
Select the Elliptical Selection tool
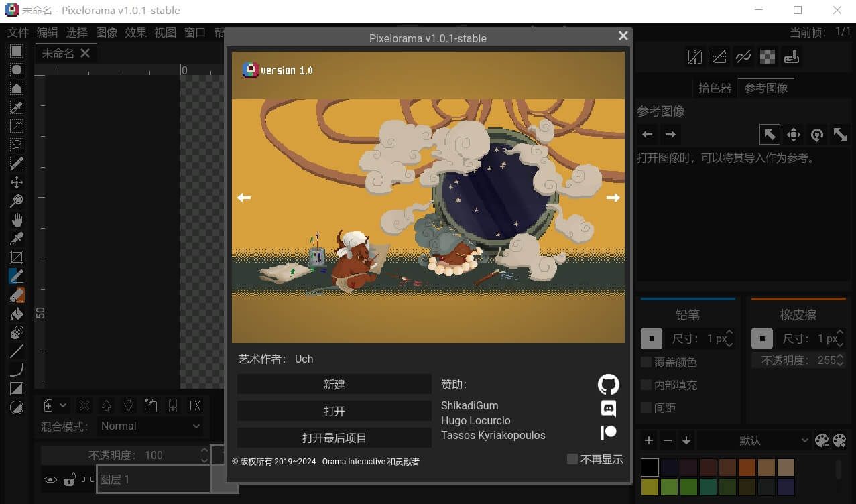(17, 70)
